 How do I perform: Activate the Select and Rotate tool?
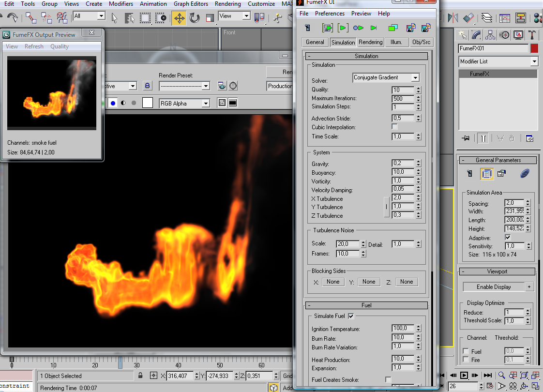(195, 17)
